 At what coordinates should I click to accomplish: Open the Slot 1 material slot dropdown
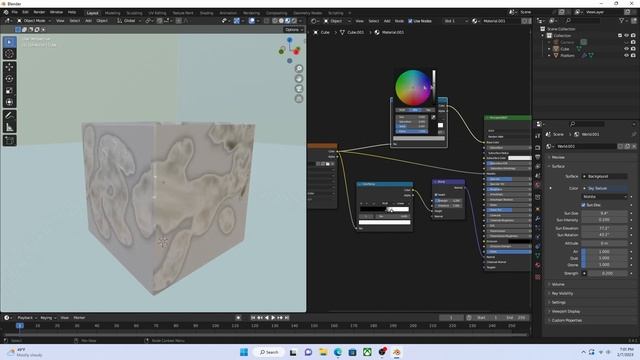456,21
